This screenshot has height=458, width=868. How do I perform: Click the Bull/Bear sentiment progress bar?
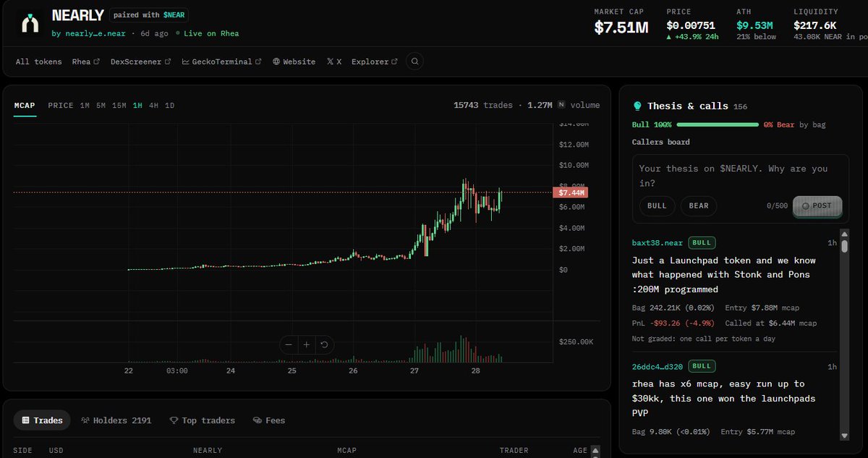click(x=717, y=124)
